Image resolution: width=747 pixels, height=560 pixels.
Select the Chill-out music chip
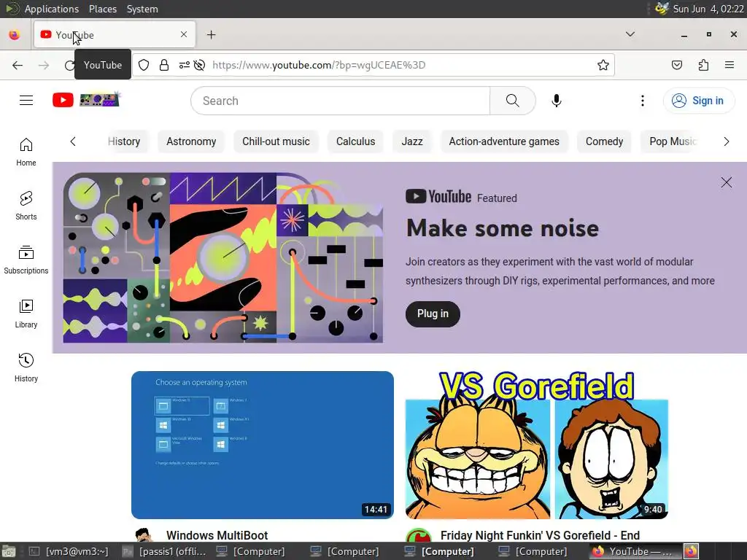click(x=276, y=141)
